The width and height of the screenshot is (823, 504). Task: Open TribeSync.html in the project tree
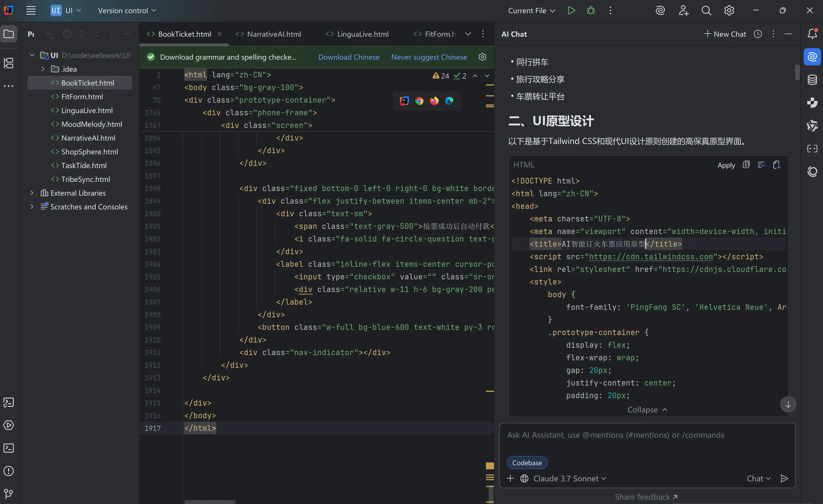[x=85, y=179]
